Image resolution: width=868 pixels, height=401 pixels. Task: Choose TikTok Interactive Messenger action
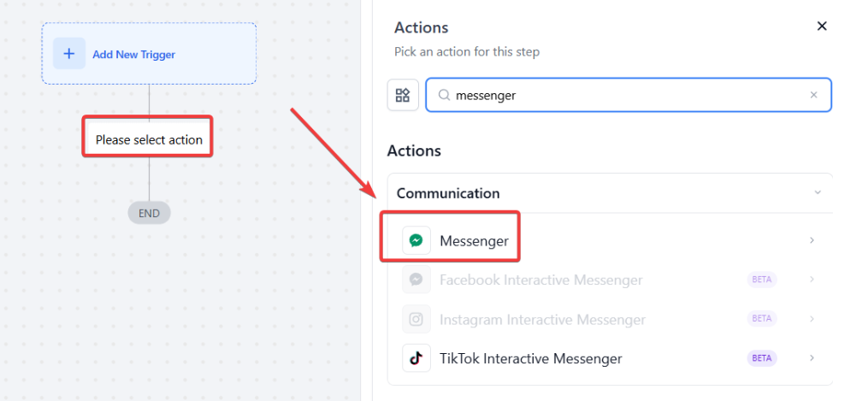coord(530,358)
